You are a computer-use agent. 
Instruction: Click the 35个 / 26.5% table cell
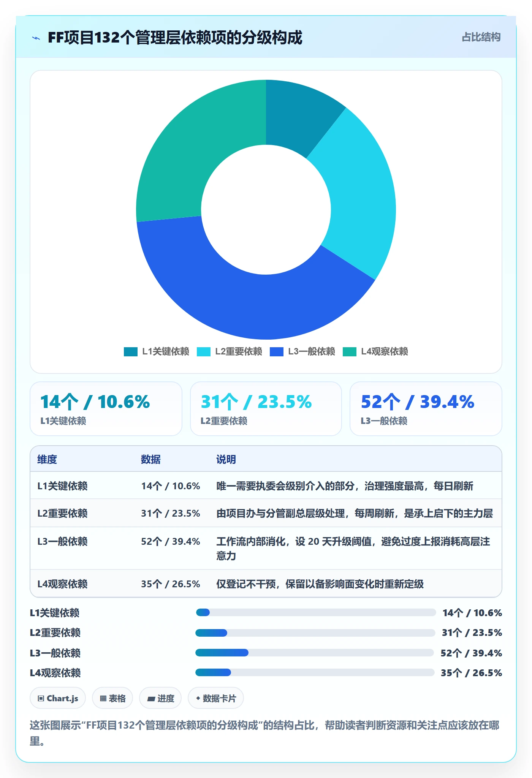(171, 584)
